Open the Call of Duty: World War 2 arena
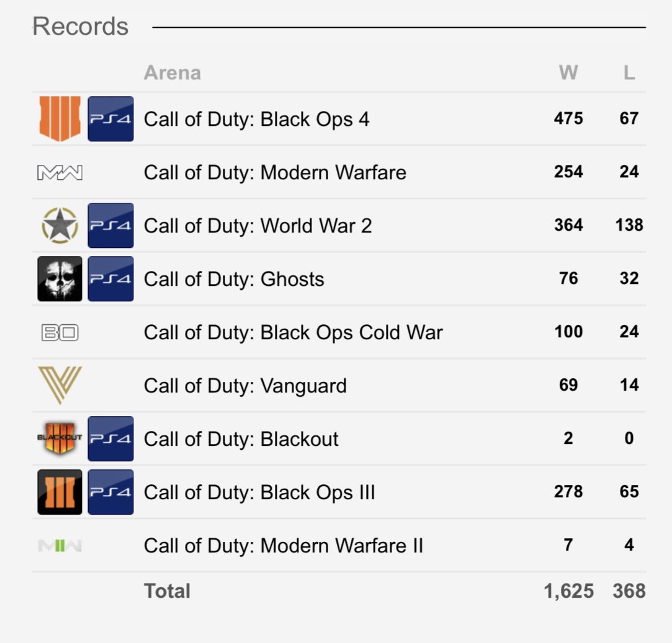Viewport: 672px width, 643px height. [258, 226]
